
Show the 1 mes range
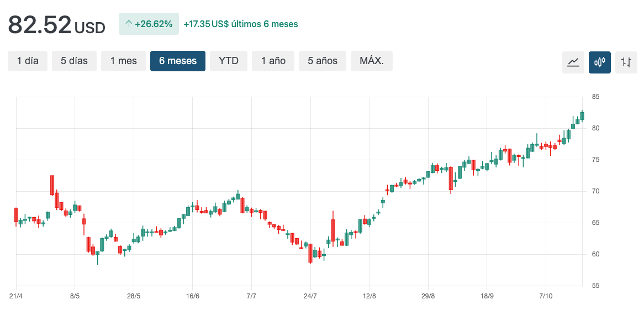pos(123,61)
